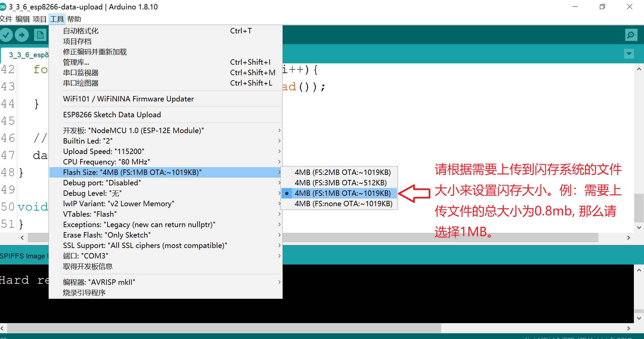Launch WiFi101 / WiFiNINA Firmware Updater
This screenshot has width=644, height=339.
point(165,99)
